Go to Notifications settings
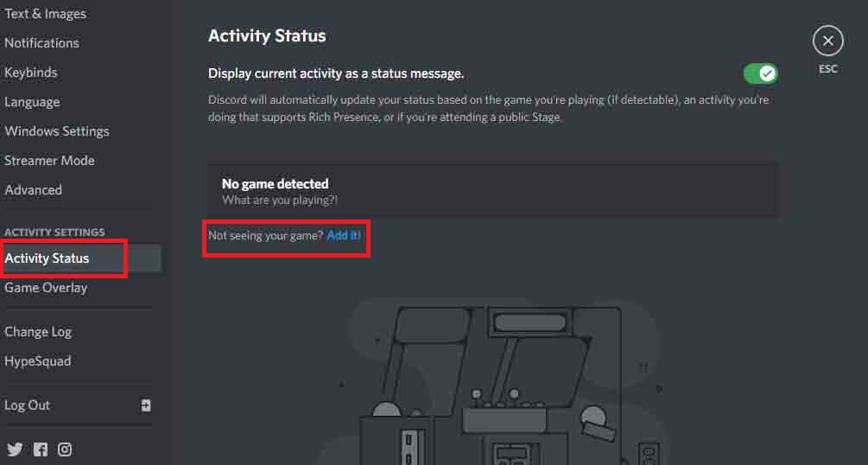 (41, 42)
